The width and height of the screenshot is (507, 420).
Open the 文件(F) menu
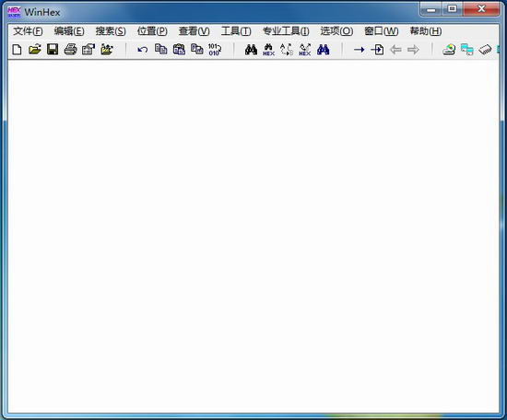(x=28, y=31)
